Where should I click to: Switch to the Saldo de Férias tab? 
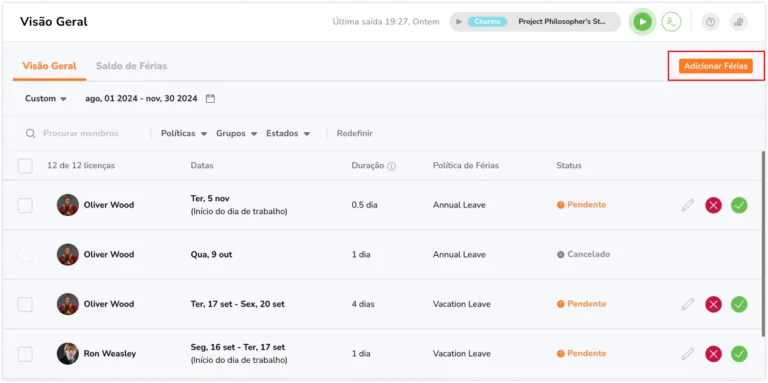pyautogui.click(x=131, y=66)
